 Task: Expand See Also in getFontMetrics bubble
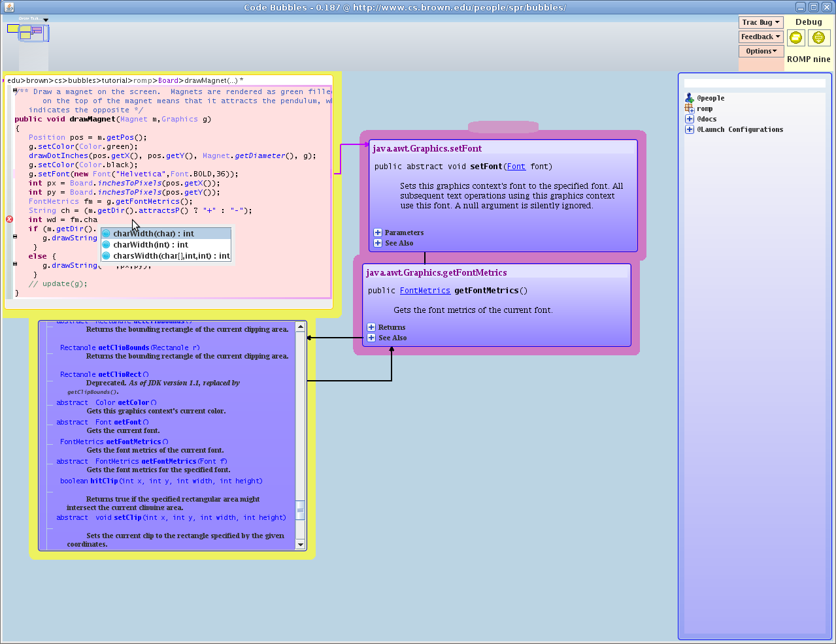[371, 338]
